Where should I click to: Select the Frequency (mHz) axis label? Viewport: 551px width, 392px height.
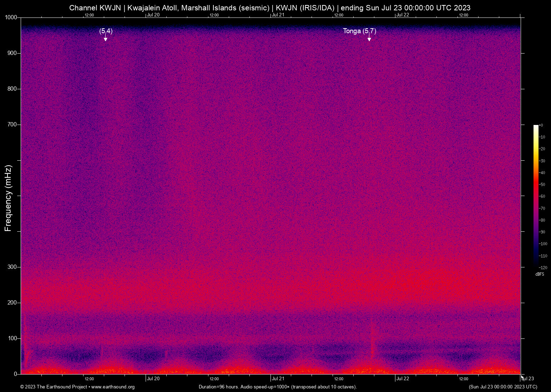[8, 198]
